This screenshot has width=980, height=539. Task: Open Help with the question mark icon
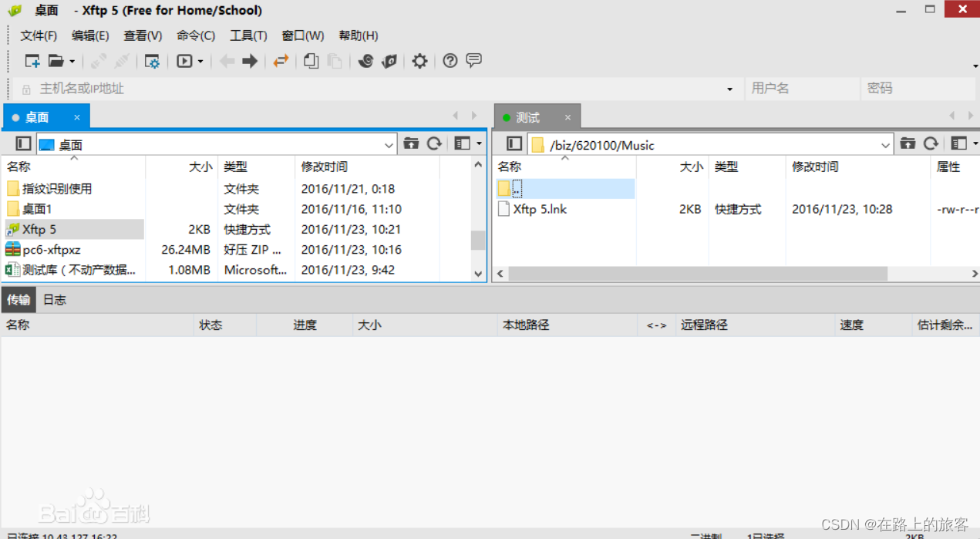coord(450,61)
